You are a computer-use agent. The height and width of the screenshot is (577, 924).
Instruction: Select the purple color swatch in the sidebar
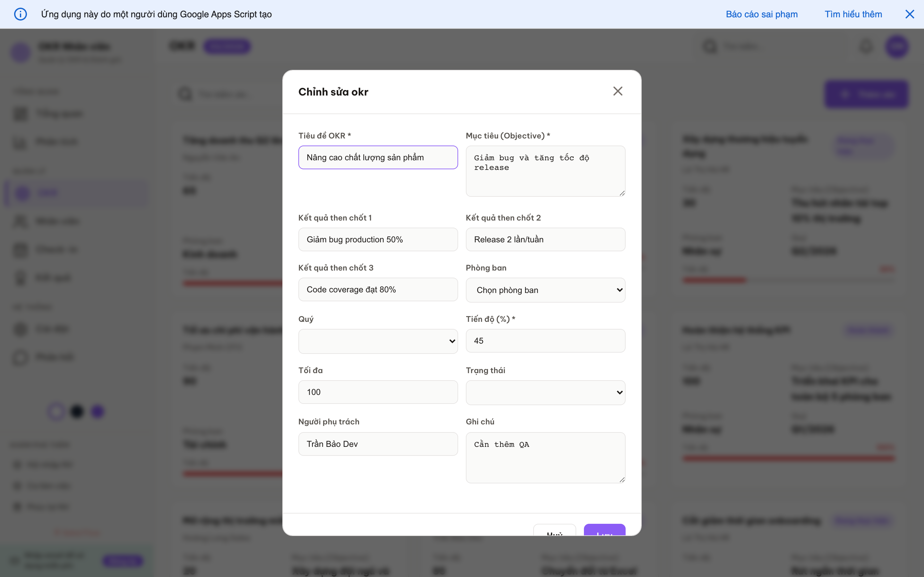tap(97, 411)
